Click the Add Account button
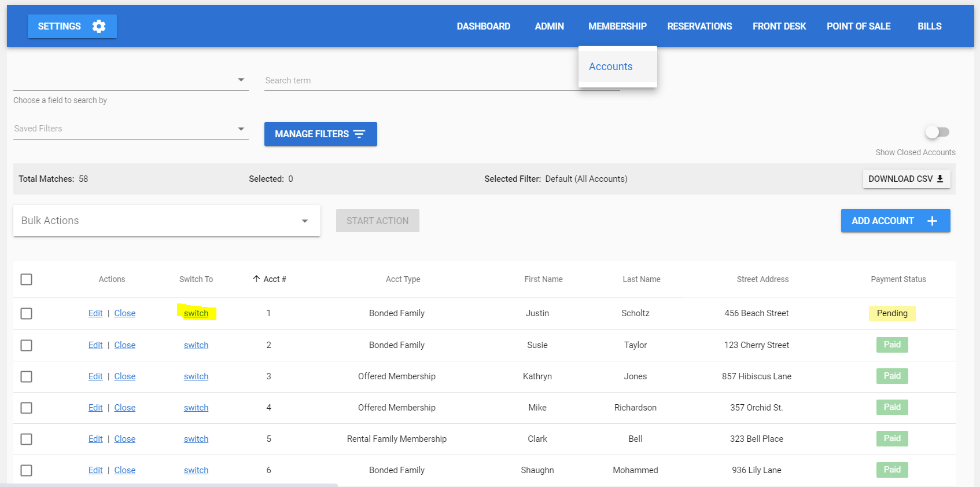This screenshot has width=980, height=487. click(x=896, y=221)
